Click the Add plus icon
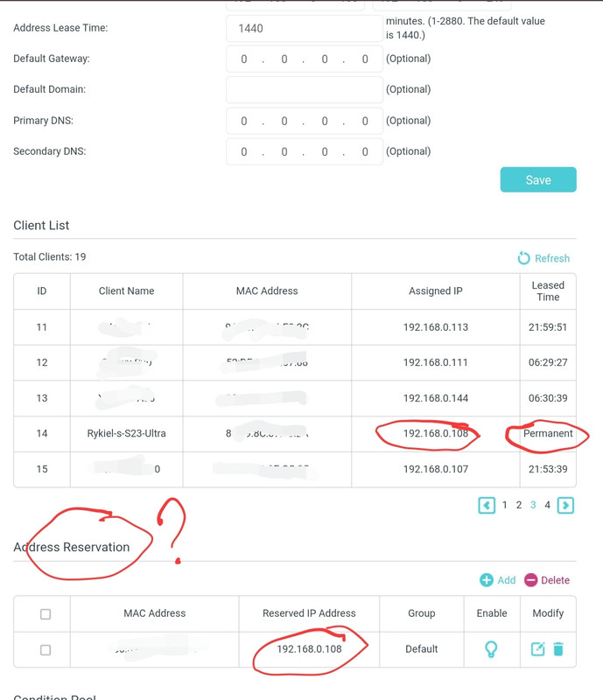Image resolution: width=603 pixels, height=700 pixels. click(x=487, y=580)
